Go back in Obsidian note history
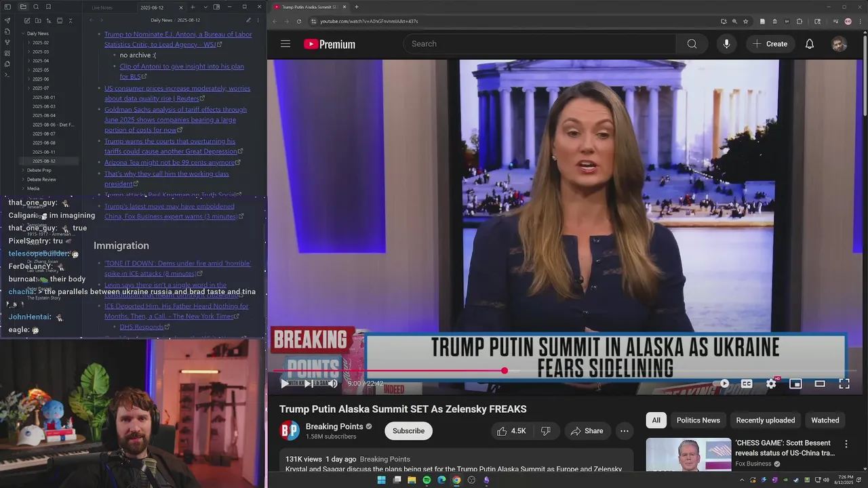Viewport: 868px width, 488px height. coord(92,20)
